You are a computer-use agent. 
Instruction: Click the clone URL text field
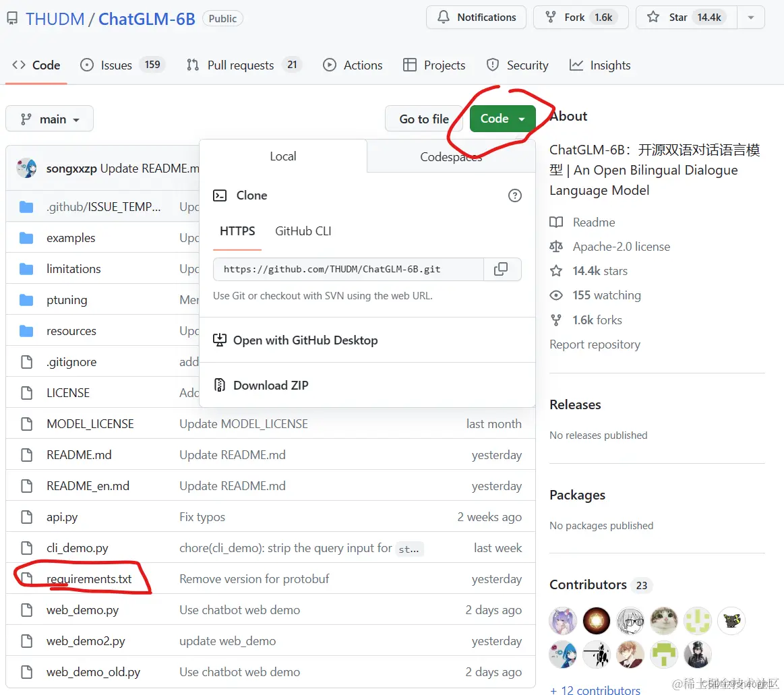pos(349,269)
